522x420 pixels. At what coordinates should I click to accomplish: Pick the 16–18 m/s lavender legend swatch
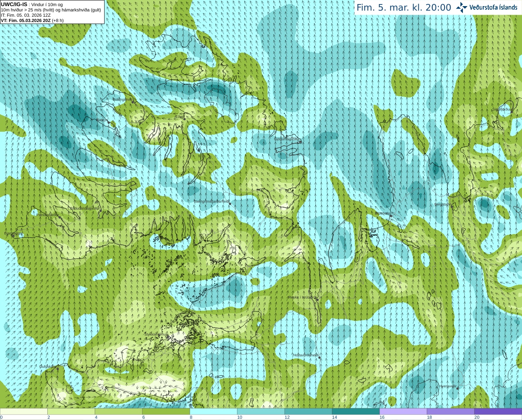point(403,411)
